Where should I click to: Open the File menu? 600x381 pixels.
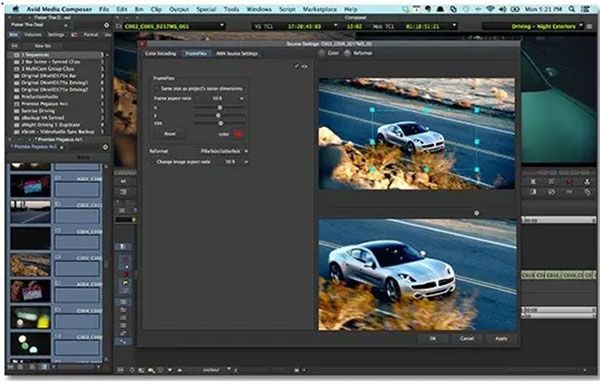104,9
